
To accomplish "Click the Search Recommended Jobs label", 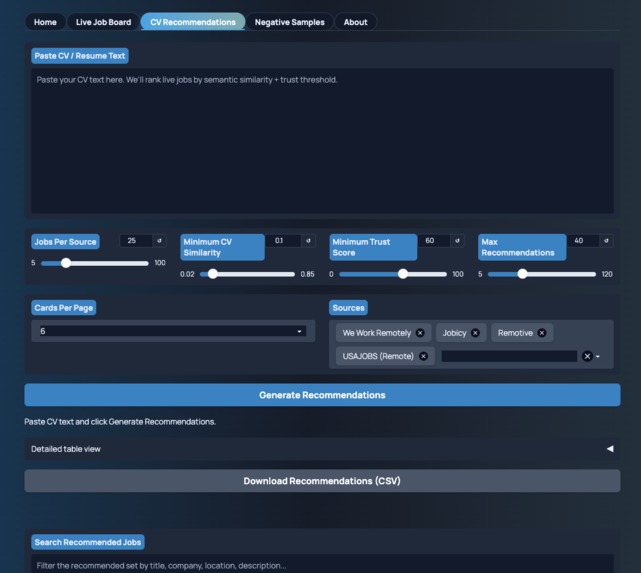I will point(87,542).
